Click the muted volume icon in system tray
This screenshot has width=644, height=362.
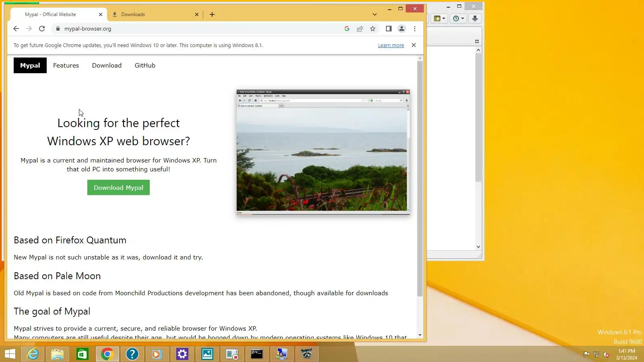click(606, 354)
